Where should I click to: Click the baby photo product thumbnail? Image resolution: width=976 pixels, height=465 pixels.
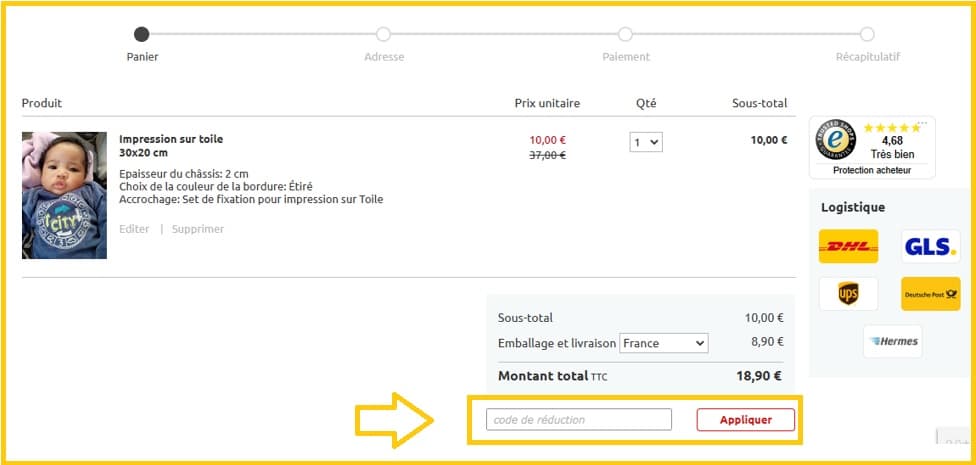[x=64, y=195]
